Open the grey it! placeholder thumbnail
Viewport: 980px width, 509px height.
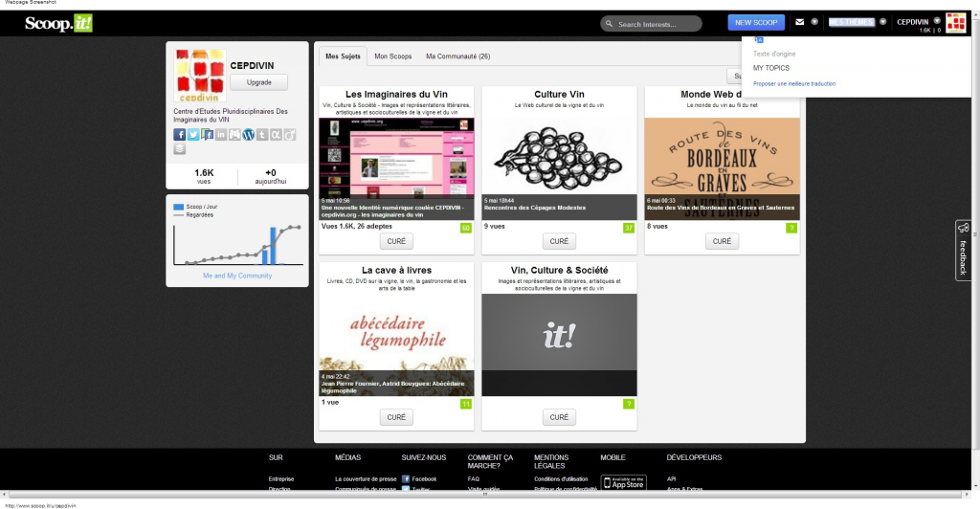(559, 344)
